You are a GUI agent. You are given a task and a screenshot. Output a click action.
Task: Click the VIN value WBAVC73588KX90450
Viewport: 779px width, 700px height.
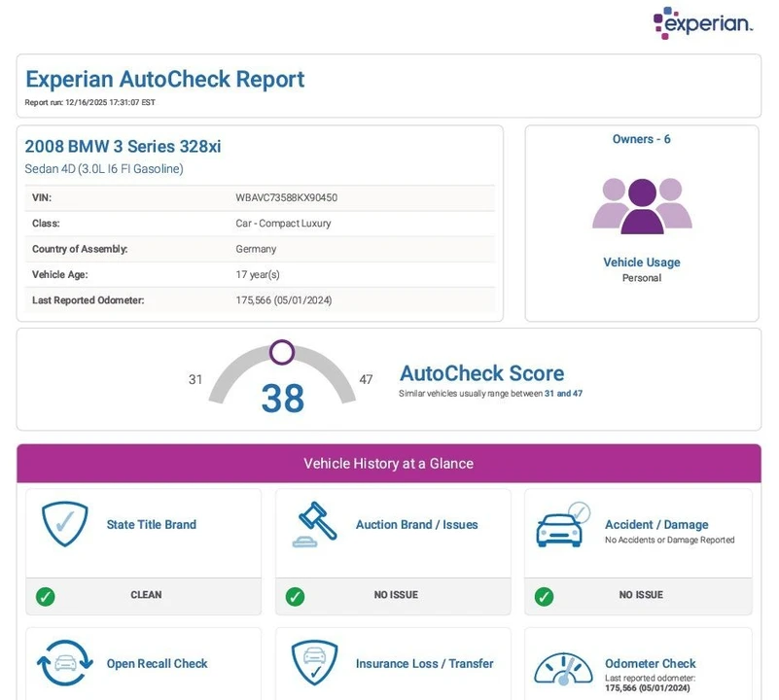(x=287, y=197)
